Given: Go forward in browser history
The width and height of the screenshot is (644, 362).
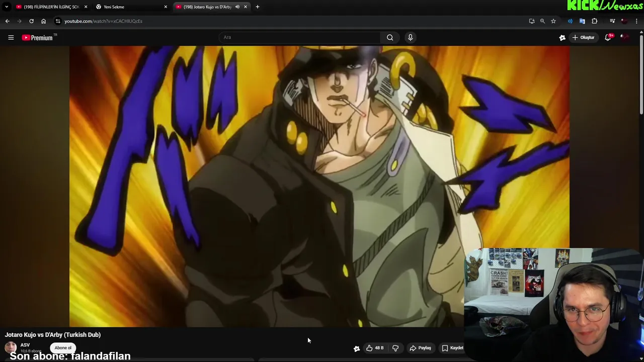Looking at the screenshot, I should 19,21.
